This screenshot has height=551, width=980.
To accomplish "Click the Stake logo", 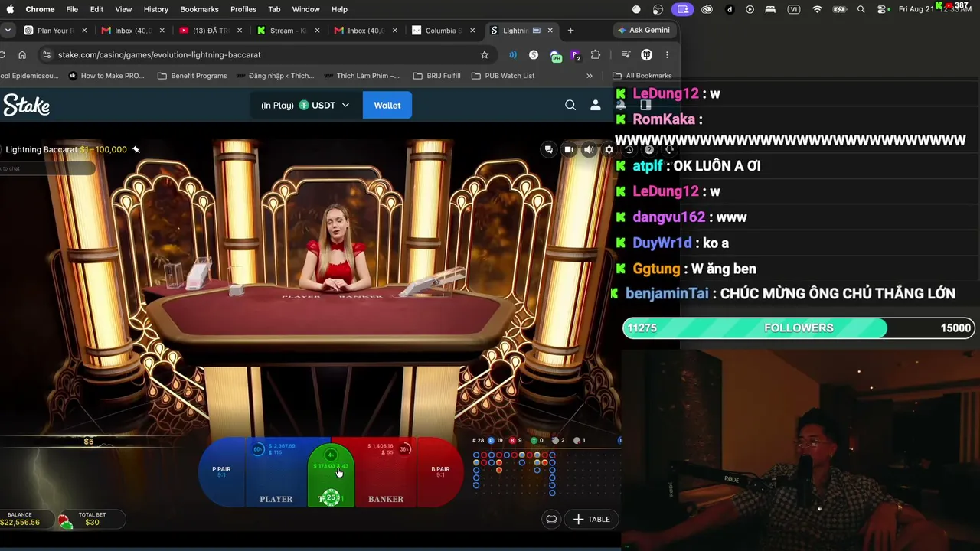I will pos(27,105).
